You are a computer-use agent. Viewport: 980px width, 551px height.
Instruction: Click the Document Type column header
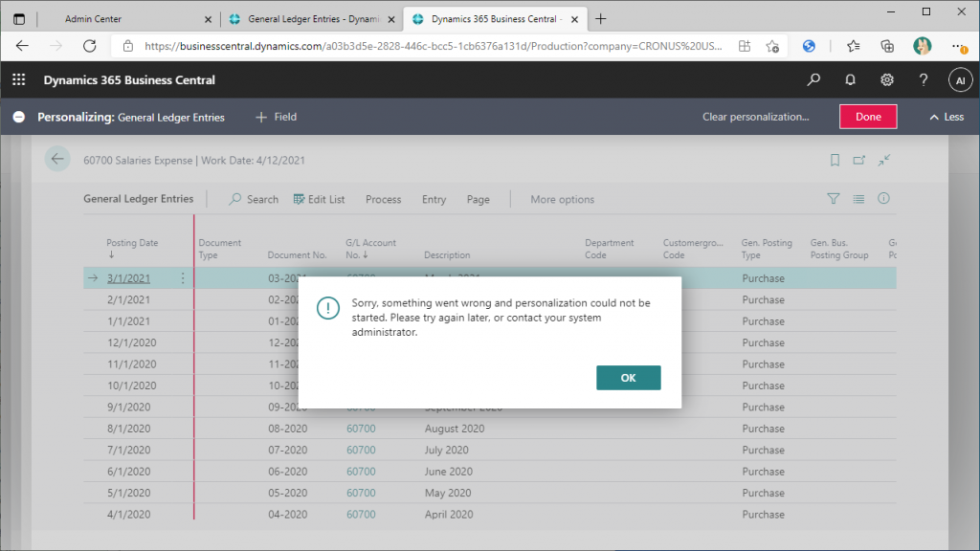pos(219,249)
